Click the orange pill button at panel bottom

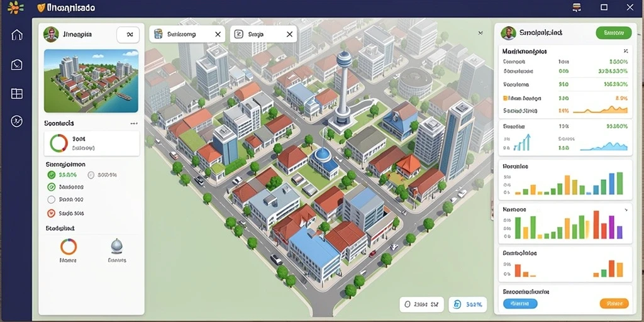614,304
